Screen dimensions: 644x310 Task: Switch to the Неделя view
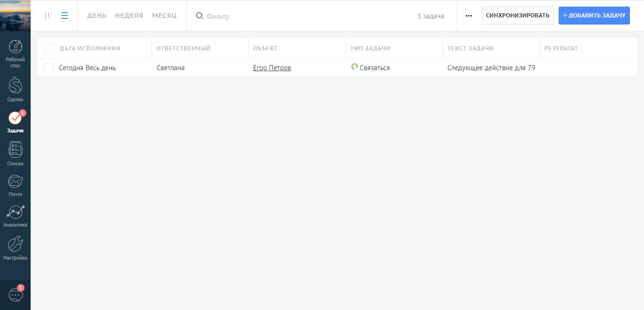click(129, 16)
